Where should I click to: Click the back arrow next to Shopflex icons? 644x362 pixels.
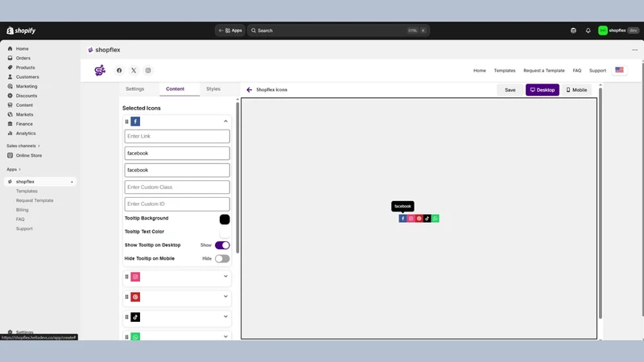[x=250, y=89]
